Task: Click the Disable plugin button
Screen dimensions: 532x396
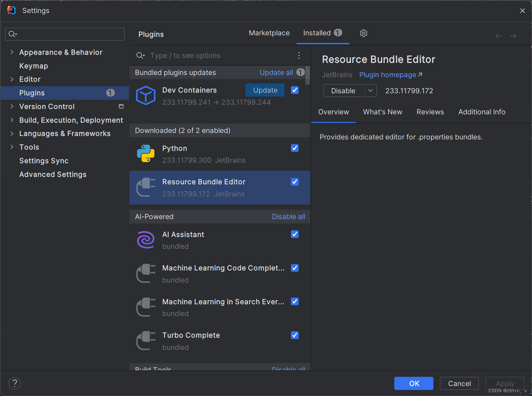Action: [344, 90]
